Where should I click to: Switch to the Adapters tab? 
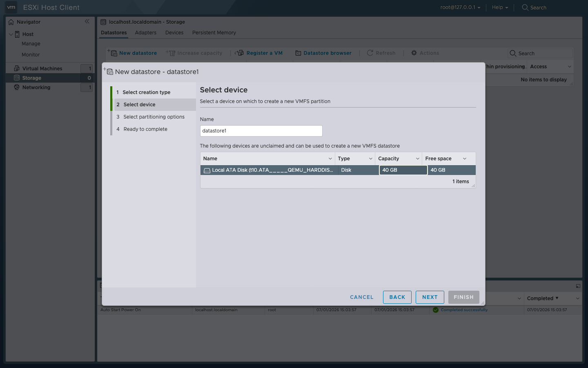146,33
